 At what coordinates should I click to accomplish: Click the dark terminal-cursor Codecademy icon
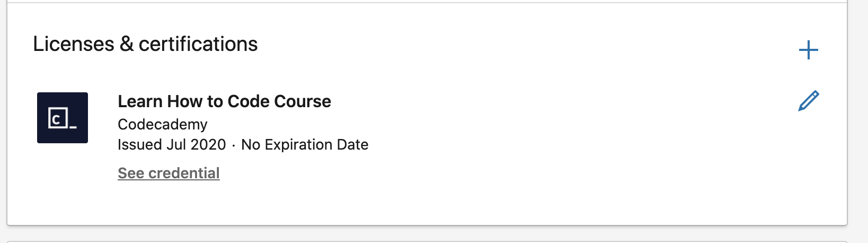coord(63,118)
